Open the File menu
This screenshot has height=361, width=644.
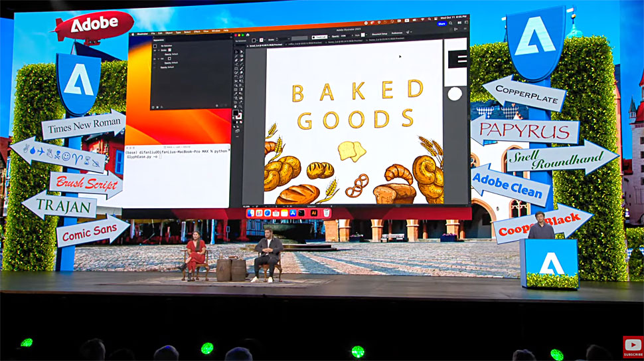pos(153,33)
